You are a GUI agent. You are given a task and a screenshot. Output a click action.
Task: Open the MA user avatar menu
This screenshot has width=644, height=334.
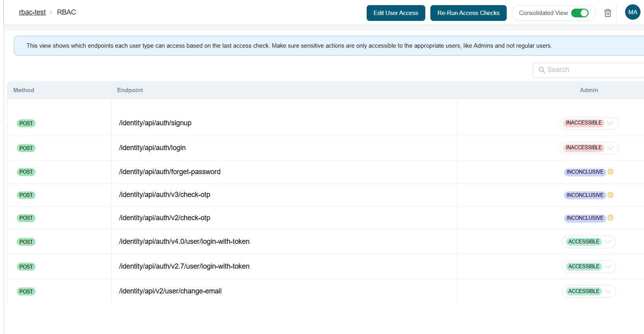click(632, 12)
